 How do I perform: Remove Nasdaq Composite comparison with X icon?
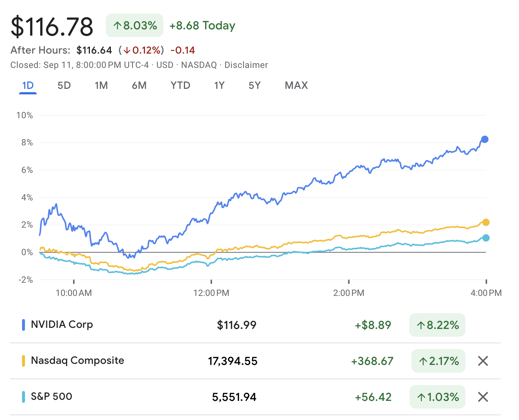(483, 361)
